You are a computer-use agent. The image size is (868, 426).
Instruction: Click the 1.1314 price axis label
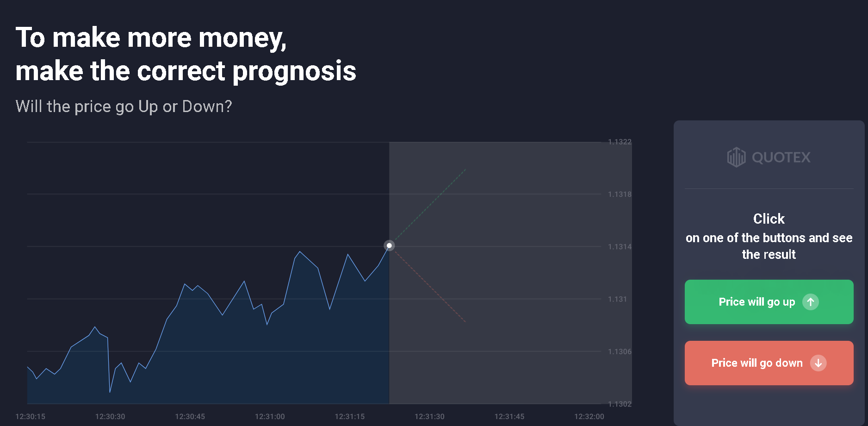[x=620, y=246]
